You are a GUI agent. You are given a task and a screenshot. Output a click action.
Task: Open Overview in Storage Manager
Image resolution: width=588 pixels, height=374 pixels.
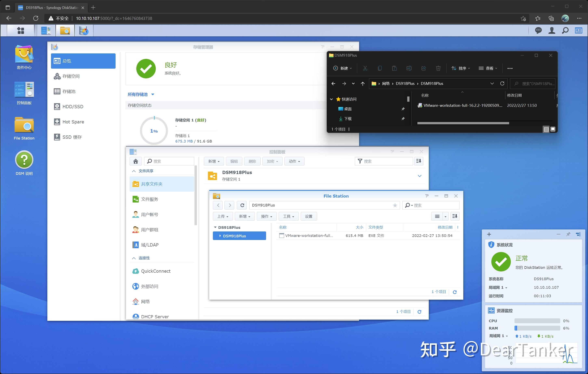point(83,61)
